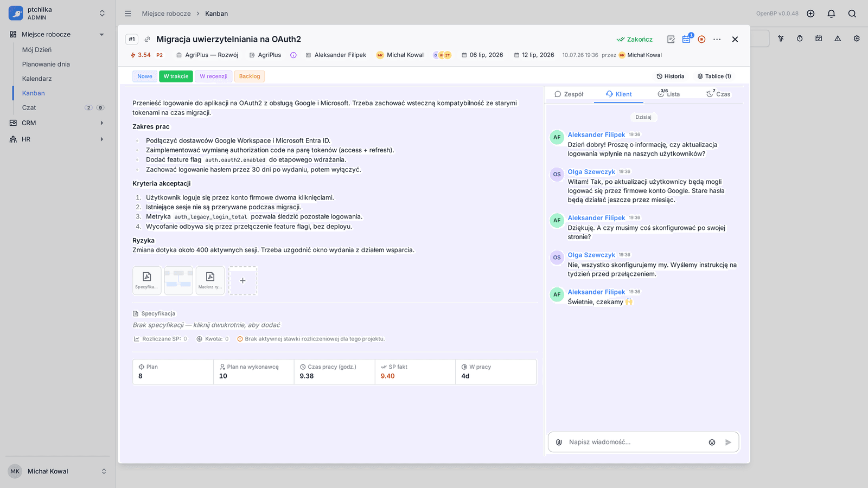The image size is (868, 488).
Task: Open Kalendarz in sidebar
Action: (37, 79)
